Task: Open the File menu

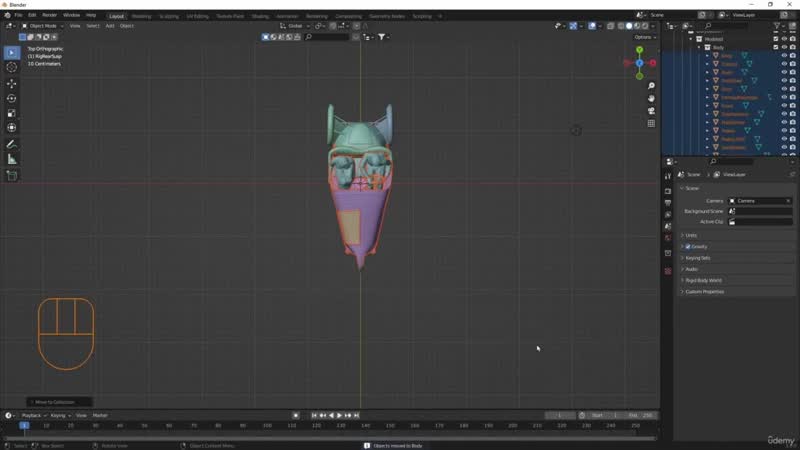Action: (18, 15)
